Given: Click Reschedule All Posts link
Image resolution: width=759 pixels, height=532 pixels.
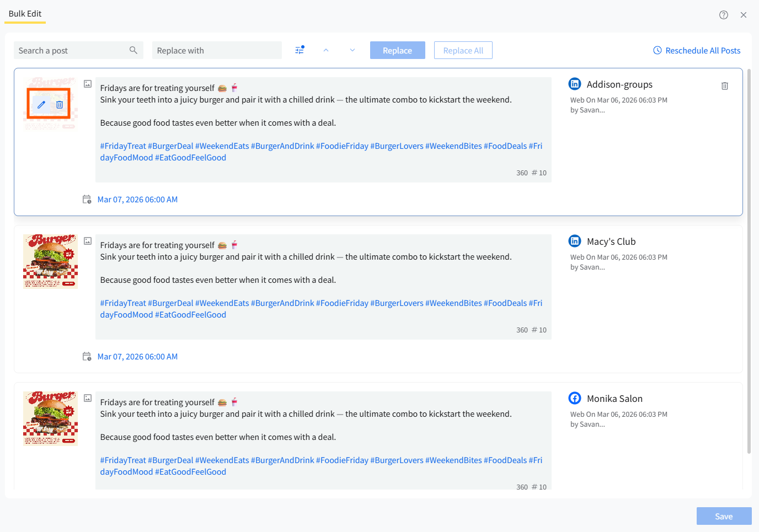Looking at the screenshot, I should [x=697, y=50].
